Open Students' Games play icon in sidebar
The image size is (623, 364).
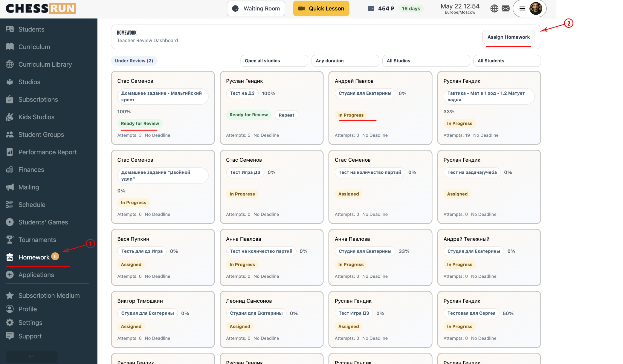pyautogui.click(x=10, y=222)
